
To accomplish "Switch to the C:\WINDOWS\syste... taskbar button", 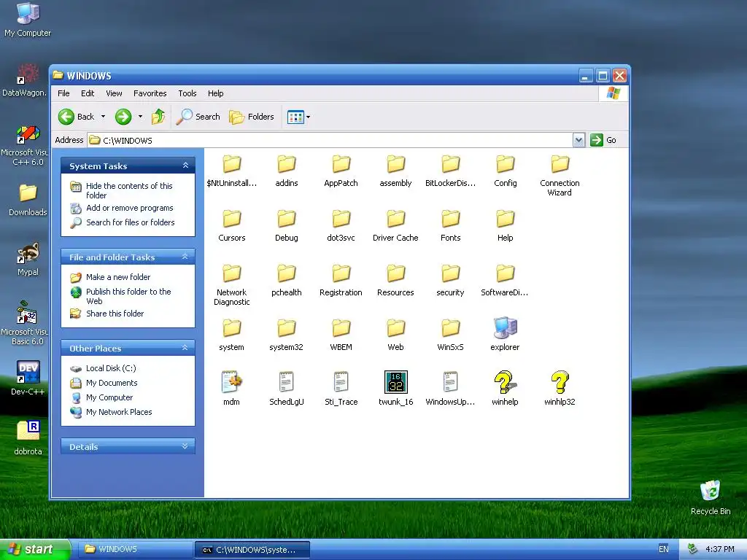I will pyautogui.click(x=252, y=550).
